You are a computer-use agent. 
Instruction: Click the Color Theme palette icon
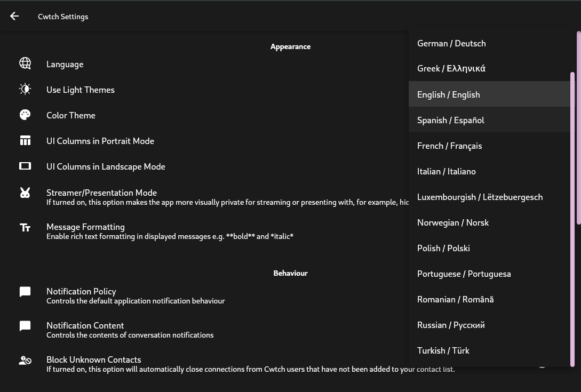point(25,115)
